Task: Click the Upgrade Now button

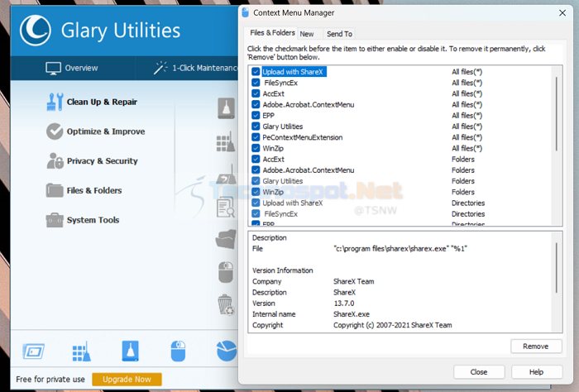Action: coord(127,379)
